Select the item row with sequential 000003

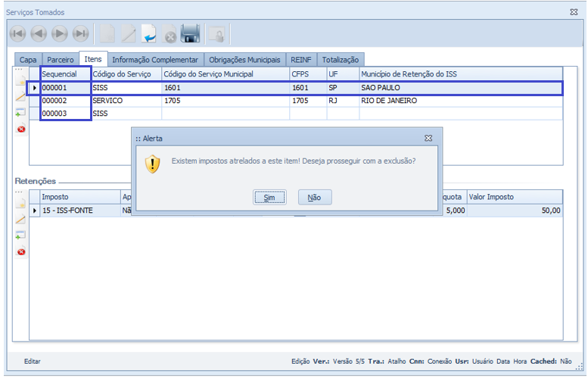[x=296, y=114]
